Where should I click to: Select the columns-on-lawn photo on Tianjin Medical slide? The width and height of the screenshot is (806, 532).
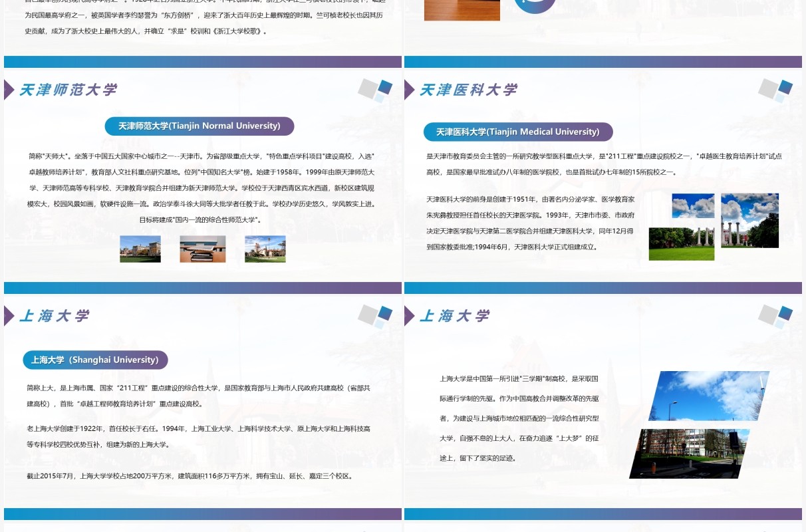pyautogui.click(x=682, y=244)
